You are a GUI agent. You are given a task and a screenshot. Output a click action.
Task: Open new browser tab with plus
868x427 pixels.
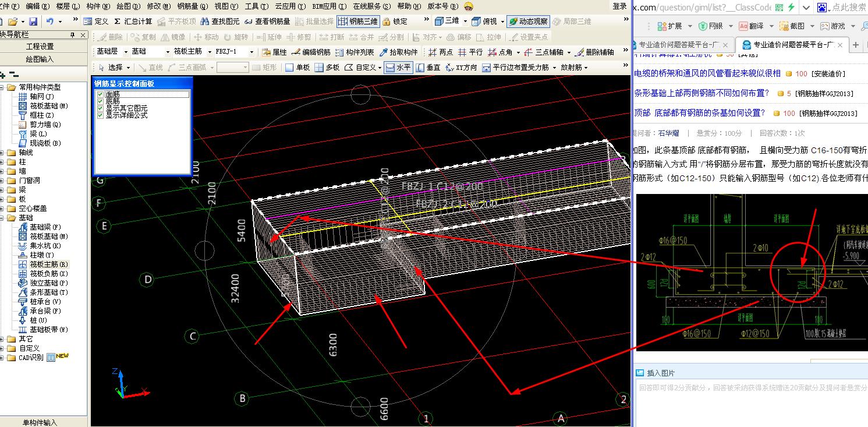(x=856, y=45)
